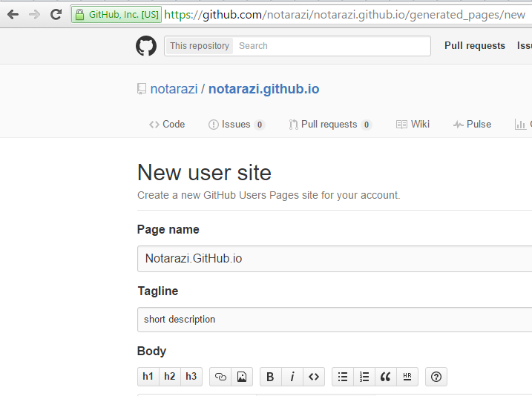Image resolution: width=532 pixels, height=396 pixels.
Task: Insert an image with the picture icon
Action: point(242,377)
